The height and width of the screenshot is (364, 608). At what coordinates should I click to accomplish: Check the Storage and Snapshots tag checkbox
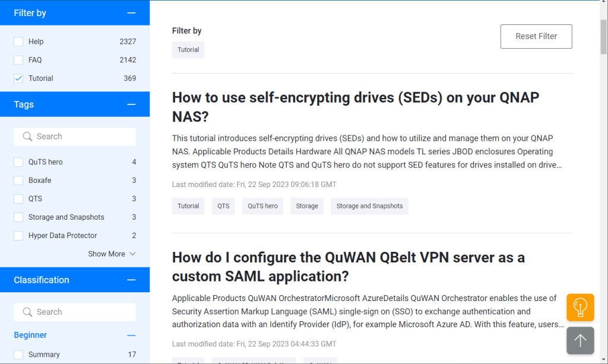pos(18,217)
